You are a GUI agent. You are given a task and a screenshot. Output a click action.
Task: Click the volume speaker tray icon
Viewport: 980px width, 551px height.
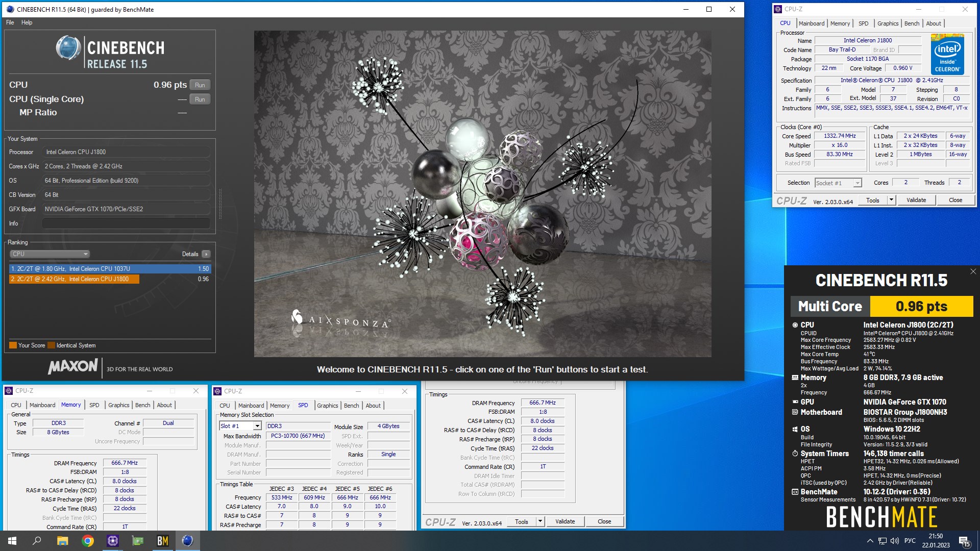coord(894,541)
